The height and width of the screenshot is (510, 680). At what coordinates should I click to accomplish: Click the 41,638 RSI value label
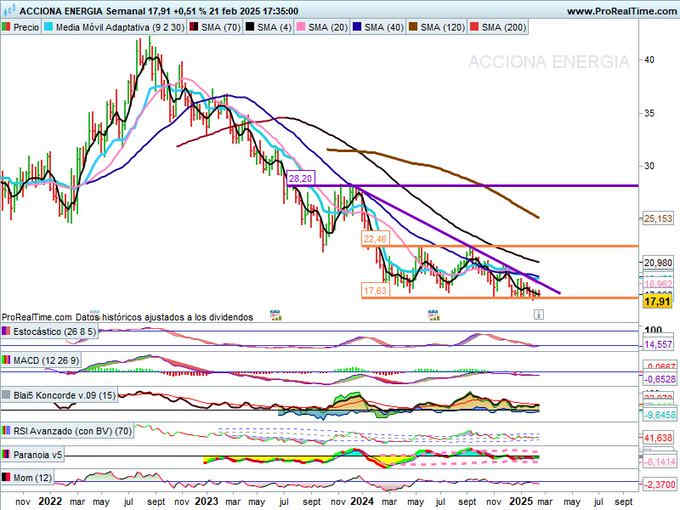pyautogui.click(x=658, y=438)
